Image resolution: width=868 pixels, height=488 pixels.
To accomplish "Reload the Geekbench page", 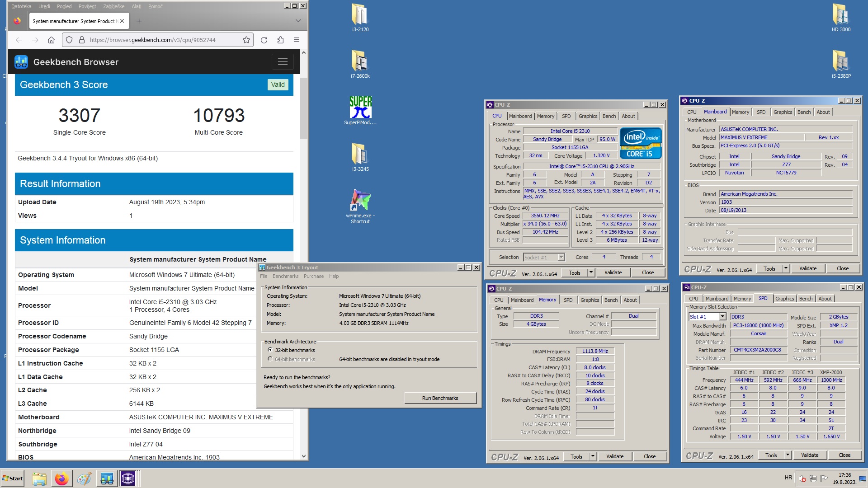I will pyautogui.click(x=264, y=40).
